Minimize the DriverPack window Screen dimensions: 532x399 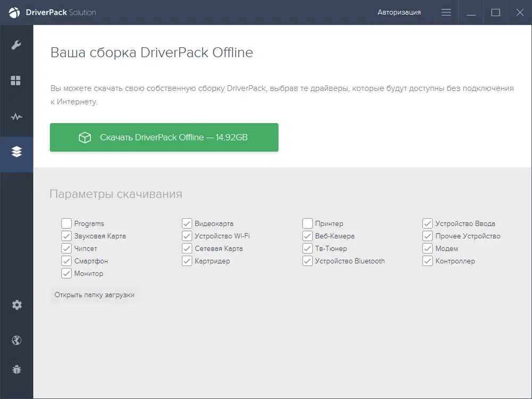[471, 13]
